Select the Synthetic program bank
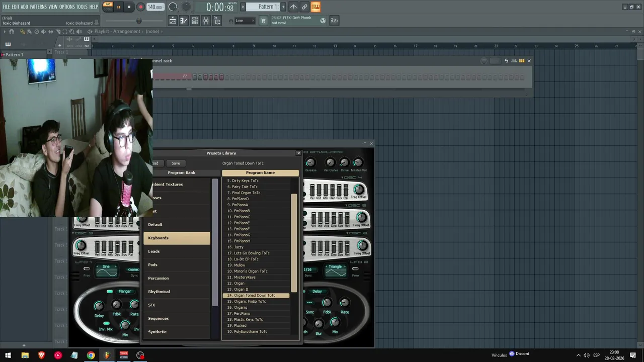This screenshot has width=644, height=362. tap(177, 332)
